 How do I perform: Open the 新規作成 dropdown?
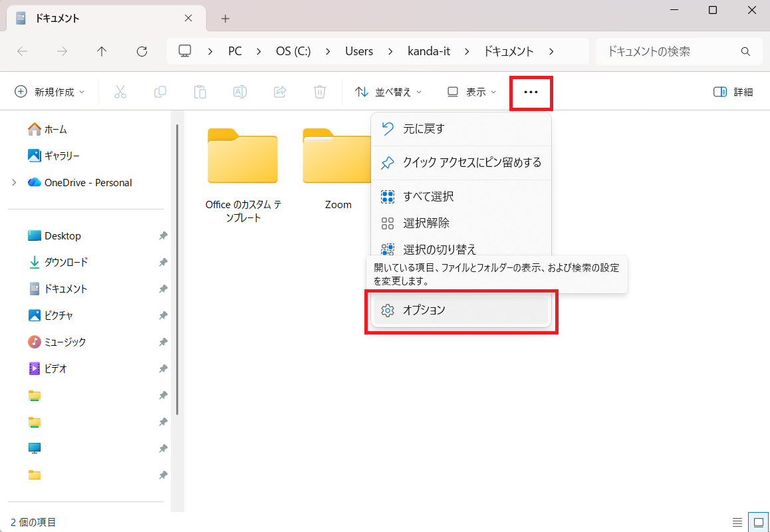coord(50,92)
